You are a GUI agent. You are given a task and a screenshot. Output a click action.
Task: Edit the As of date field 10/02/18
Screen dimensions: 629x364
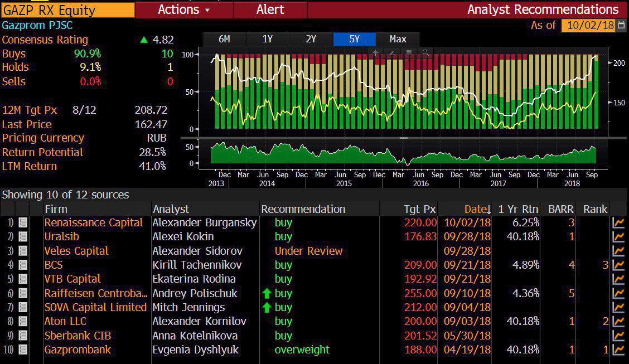click(x=588, y=25)
